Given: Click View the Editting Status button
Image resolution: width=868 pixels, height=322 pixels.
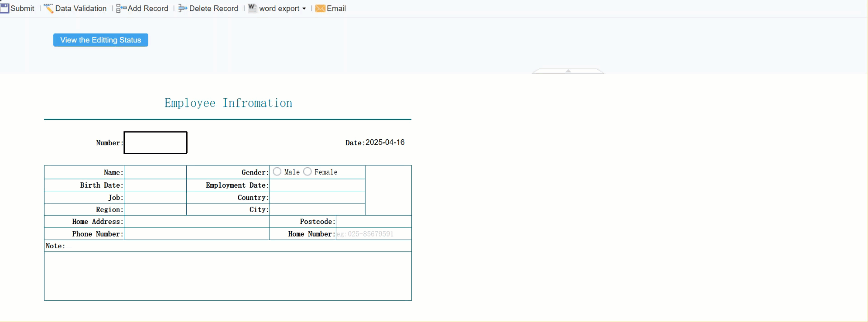Looking at the screenshot, I should [x=101, y=40].
